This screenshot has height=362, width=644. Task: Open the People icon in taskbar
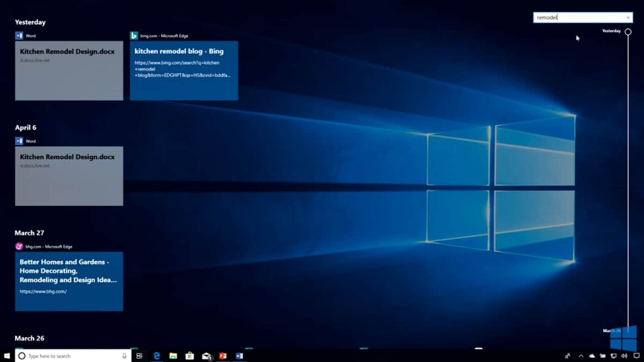568,356
